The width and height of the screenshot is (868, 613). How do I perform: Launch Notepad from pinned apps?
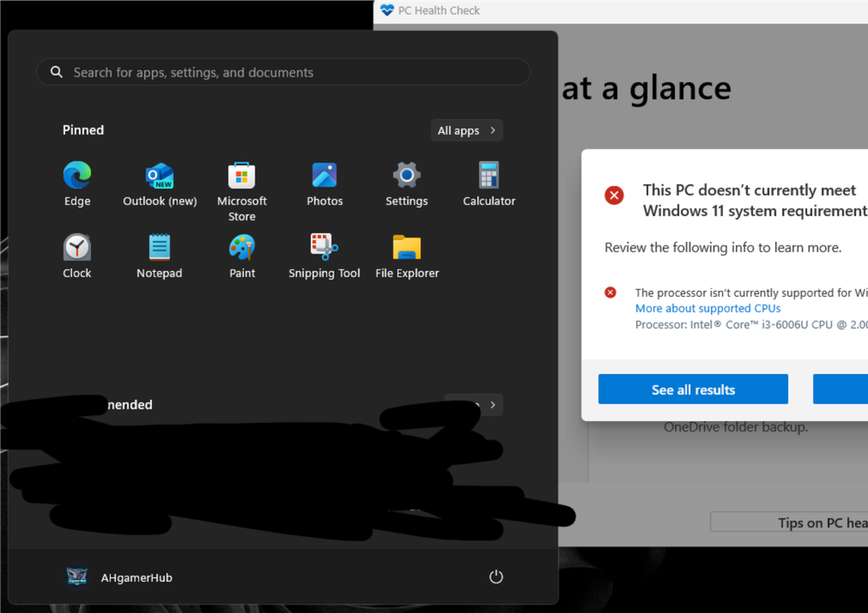tap(159, 256)
